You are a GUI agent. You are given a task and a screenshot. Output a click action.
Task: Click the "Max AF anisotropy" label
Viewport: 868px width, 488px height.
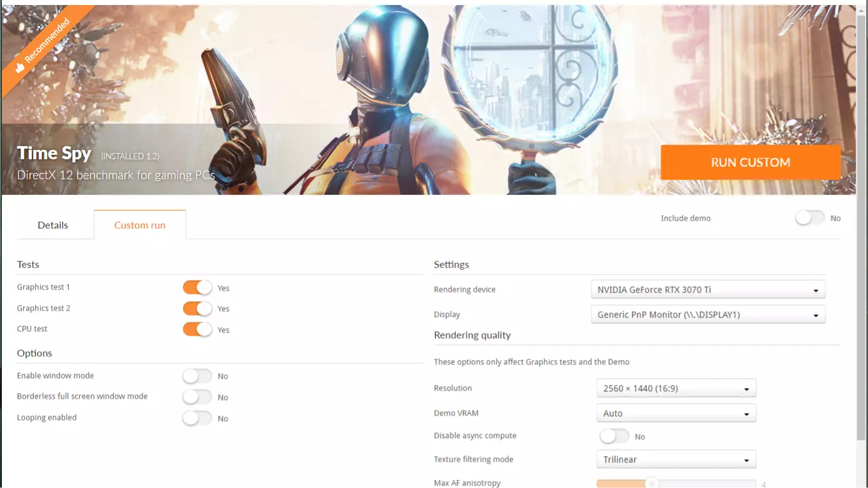tap(467, 483)
